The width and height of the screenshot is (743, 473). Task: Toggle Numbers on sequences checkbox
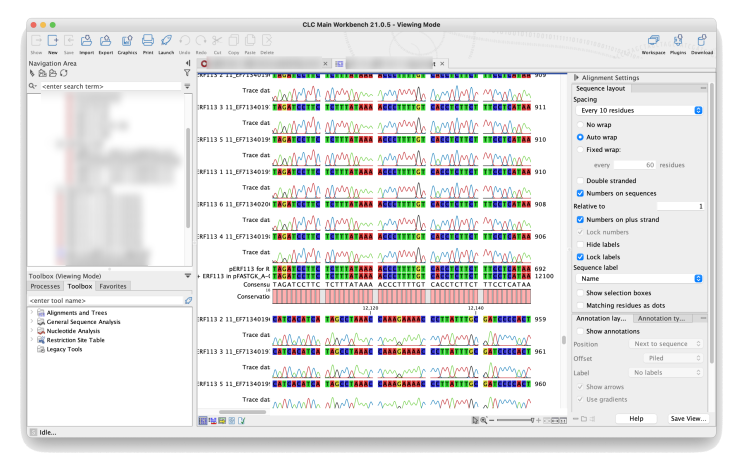(580, 193)
